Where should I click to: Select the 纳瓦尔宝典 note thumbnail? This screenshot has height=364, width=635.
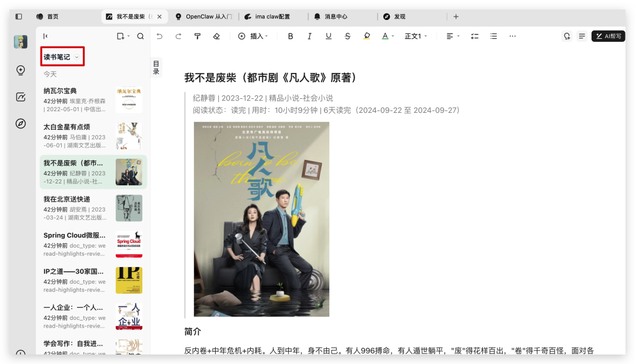pyautogui.click(x=129, y=100)
